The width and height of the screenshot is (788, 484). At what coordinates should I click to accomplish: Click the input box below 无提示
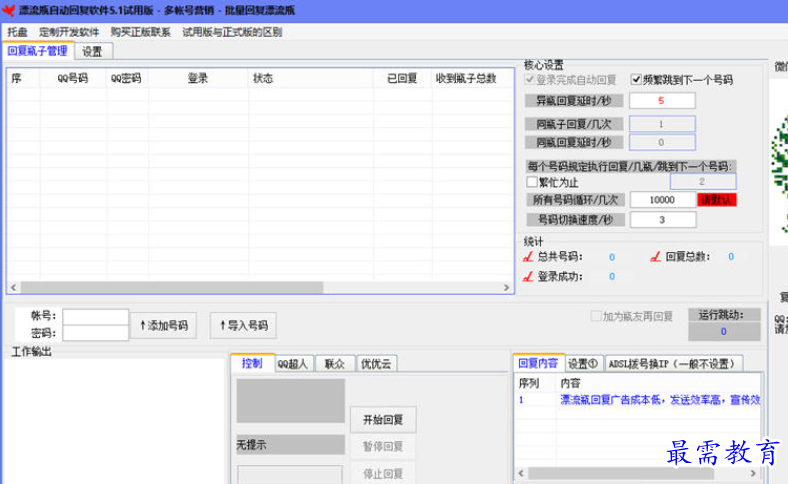pos(290,474)
